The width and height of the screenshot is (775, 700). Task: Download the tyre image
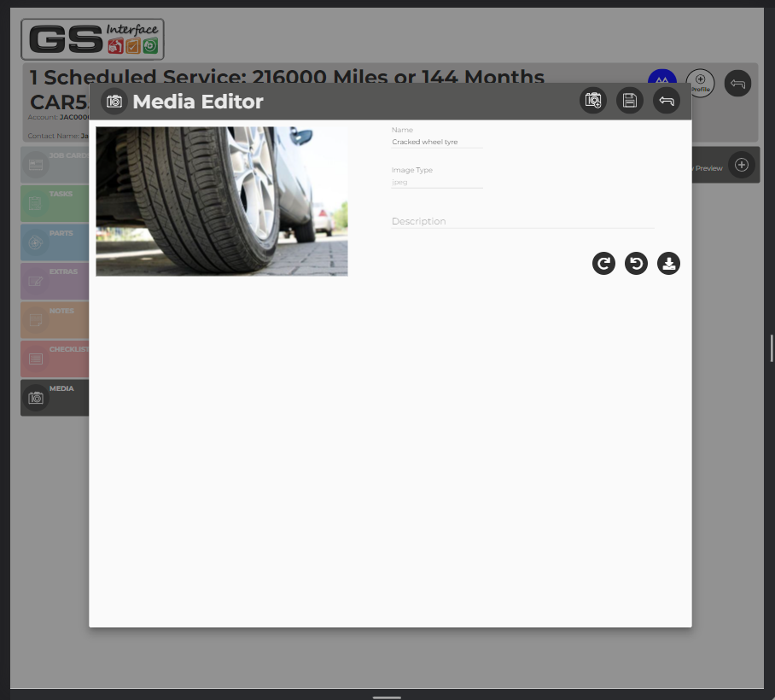668,264
